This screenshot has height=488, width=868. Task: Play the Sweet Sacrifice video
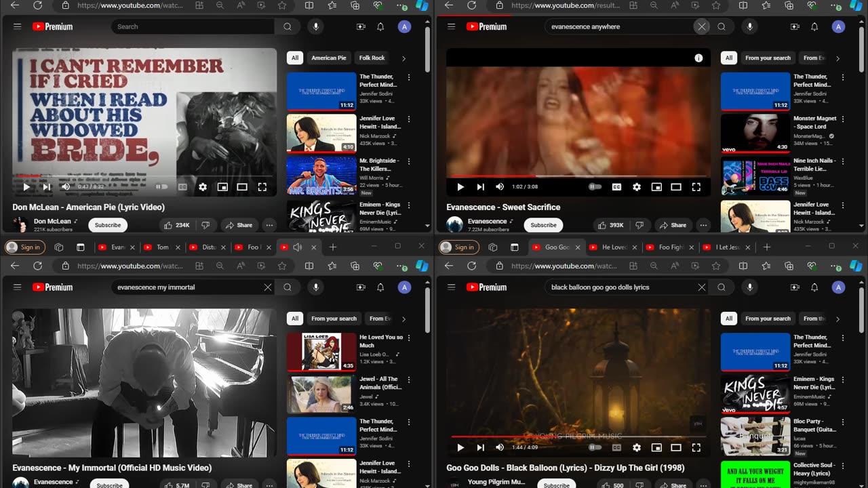(460, 187)
